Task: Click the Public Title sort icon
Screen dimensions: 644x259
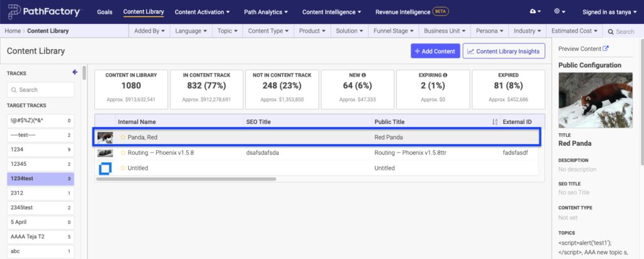Action: click(495, 122)
